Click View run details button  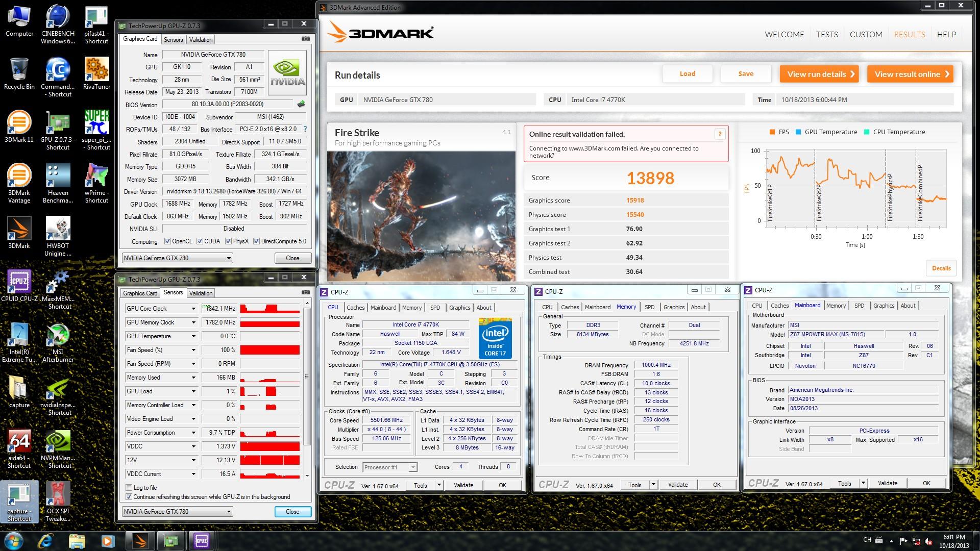[x=819, y=74]
